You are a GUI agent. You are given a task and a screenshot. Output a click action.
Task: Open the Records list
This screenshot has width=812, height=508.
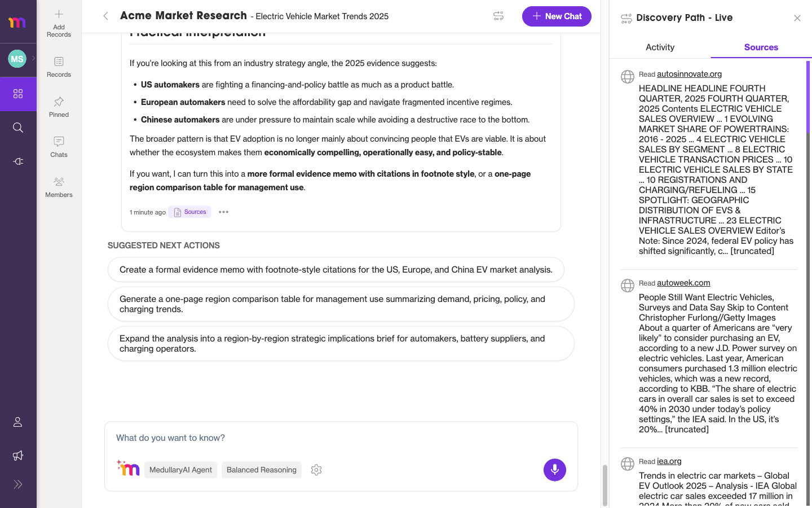tap(59, 67)
